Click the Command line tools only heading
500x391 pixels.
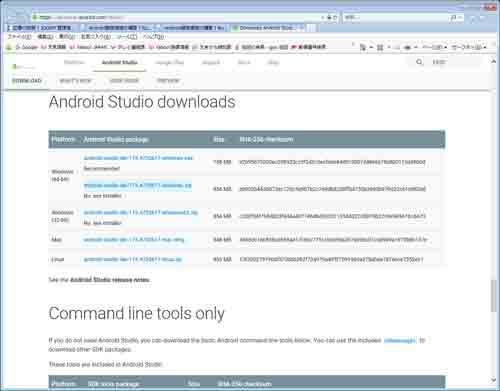(137, 314)
